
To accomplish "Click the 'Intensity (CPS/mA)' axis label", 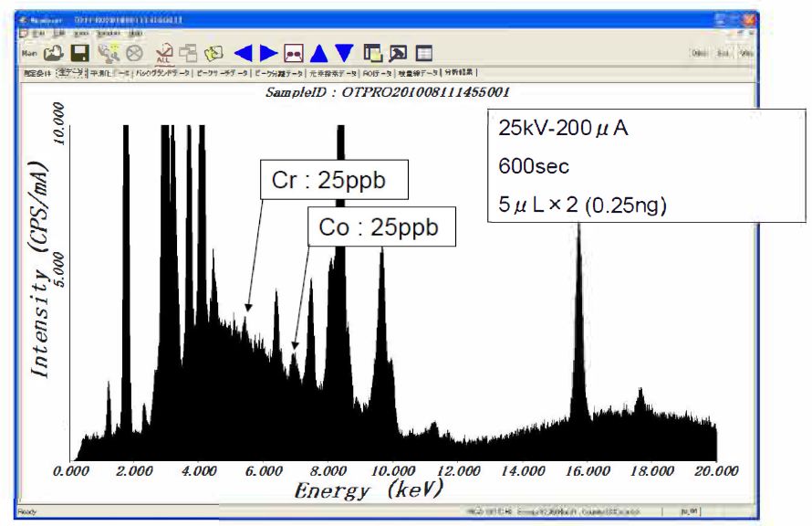I will pyautogui.click(x=39, y=269).
